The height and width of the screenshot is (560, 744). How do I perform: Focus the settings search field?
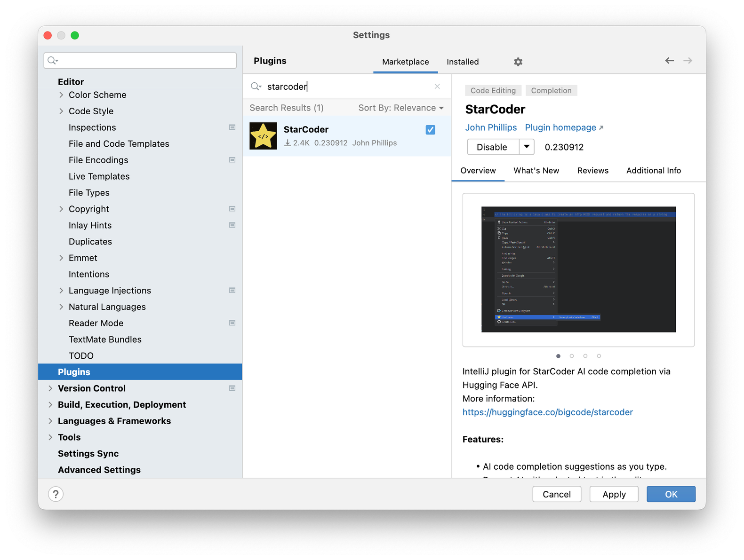[140, 61]
